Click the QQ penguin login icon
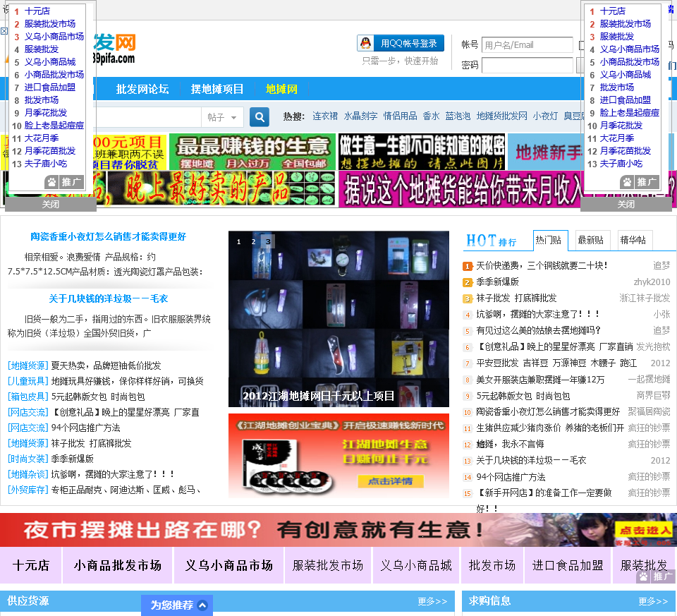677x616 pixels. (x=366, y=43)
